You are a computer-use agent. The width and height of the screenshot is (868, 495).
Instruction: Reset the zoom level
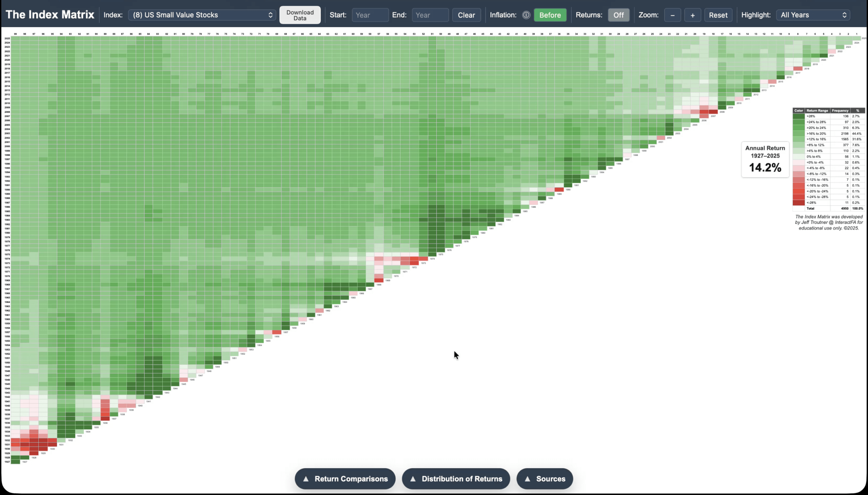[718, 15]
